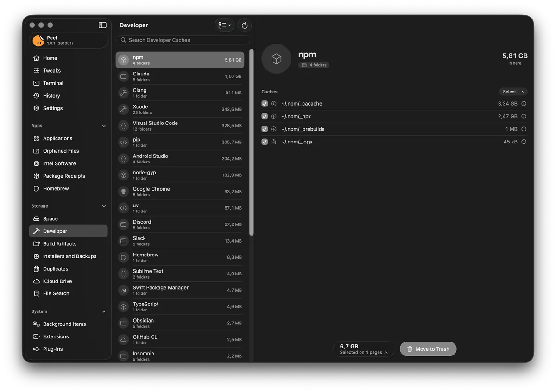Viewport: 556px width, 392px height.
Task: Click the Peel app logo icon
Action: pos(38,41)
